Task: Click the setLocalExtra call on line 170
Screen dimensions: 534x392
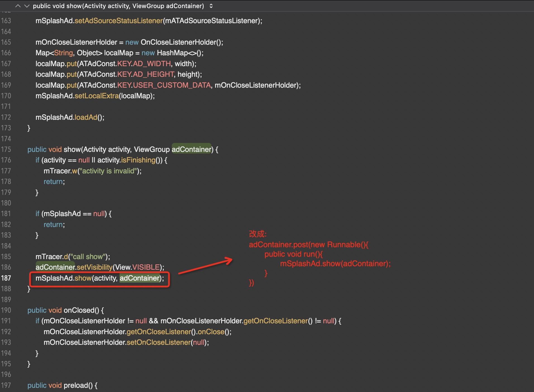Action: (x=97, y=96)
